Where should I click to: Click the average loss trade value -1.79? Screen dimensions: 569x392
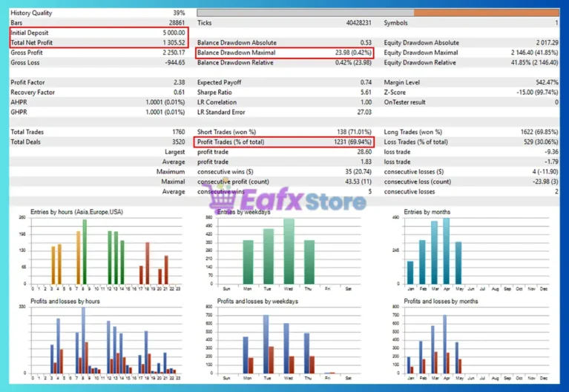pos(551,162)
